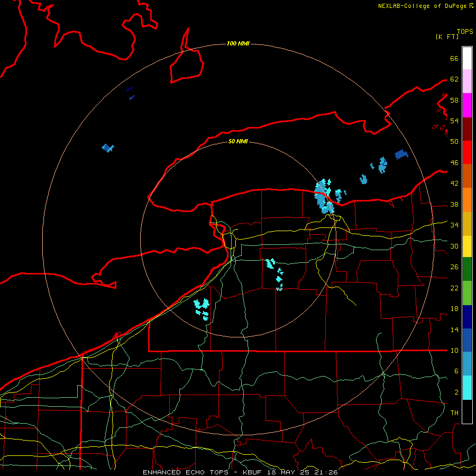Select the 22 legend value
Image resolution: width=476 pixels, height=476 pixels.
(454, 288)
